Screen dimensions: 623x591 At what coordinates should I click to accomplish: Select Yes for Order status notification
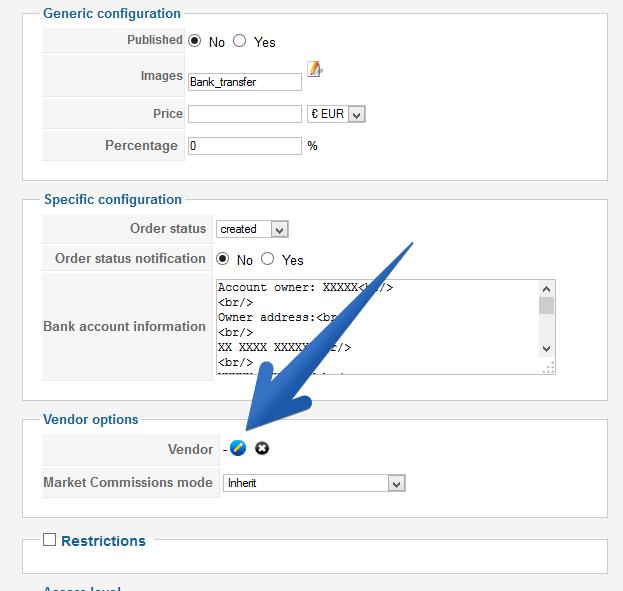click(268, 259)
